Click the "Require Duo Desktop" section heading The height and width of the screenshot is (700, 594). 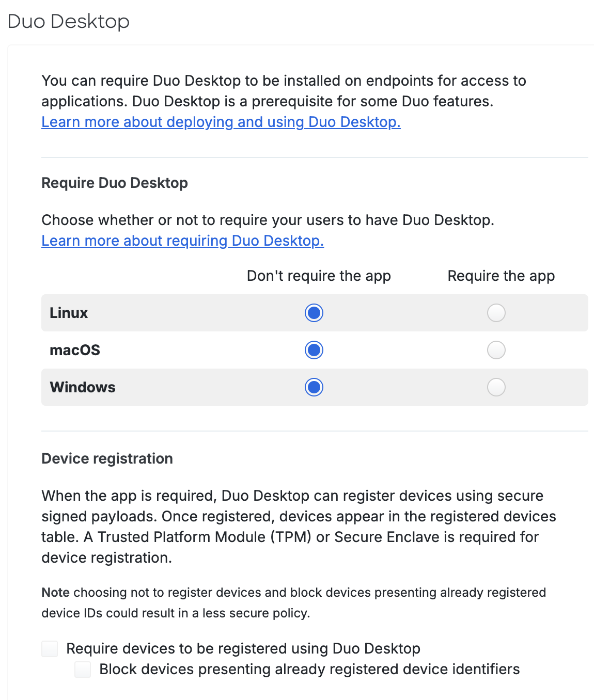click(115, 183)
